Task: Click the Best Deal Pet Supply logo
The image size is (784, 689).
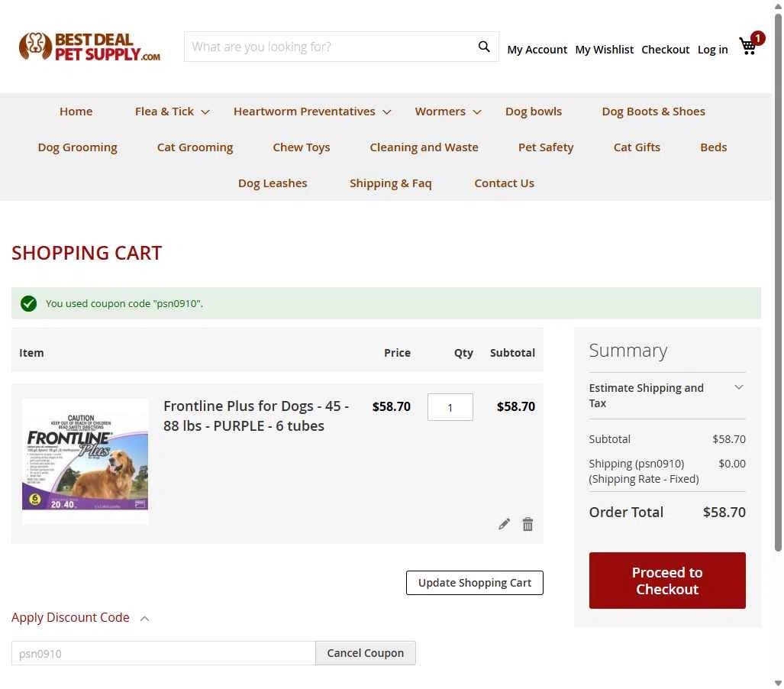Action: 89,47
